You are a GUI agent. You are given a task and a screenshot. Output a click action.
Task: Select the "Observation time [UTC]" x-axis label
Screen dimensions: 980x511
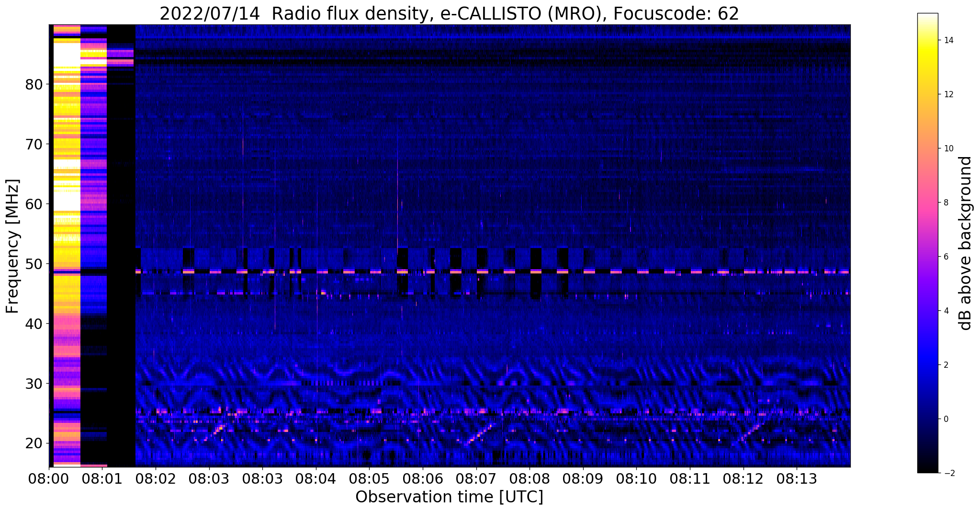[449, 497]
